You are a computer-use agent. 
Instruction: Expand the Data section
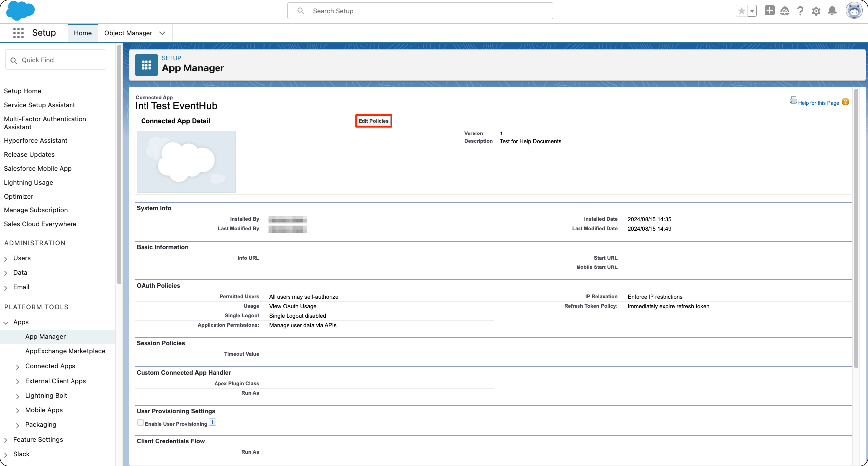(x=6, y=273)
